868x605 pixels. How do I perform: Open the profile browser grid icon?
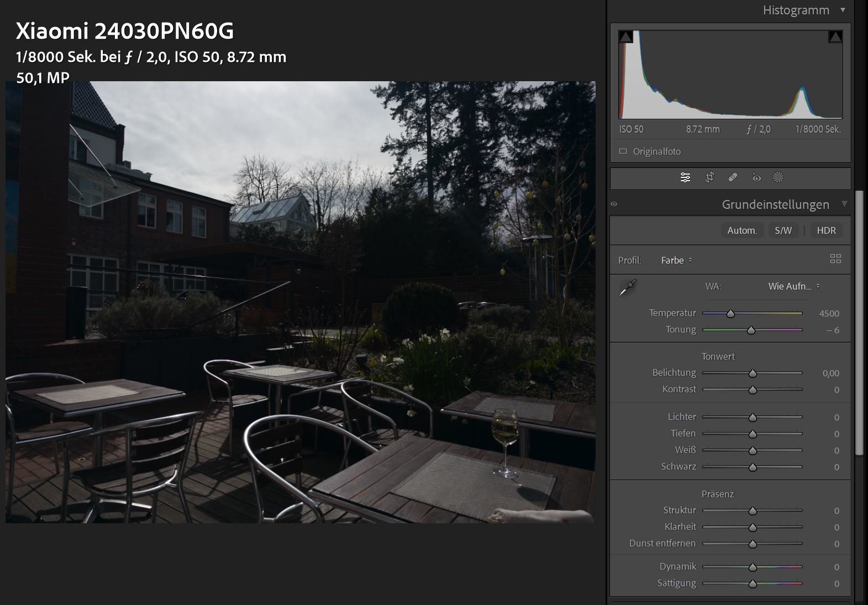(835, 259)
